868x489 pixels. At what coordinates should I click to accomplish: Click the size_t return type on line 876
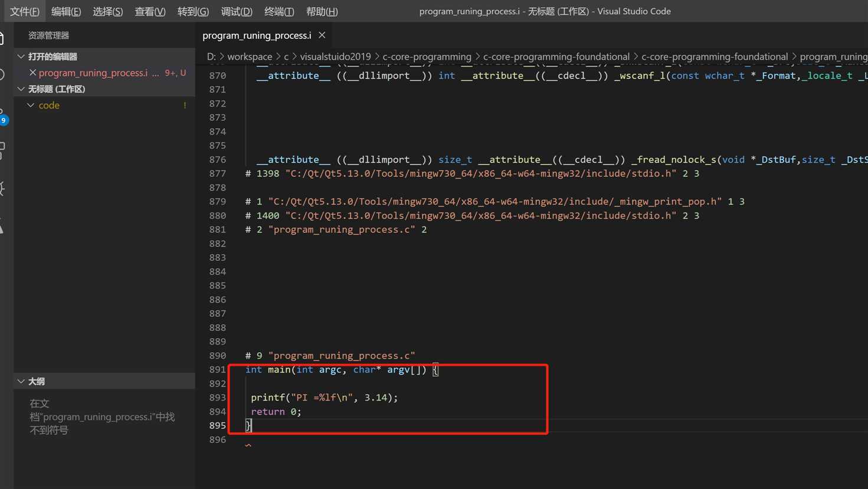point(455,159)
